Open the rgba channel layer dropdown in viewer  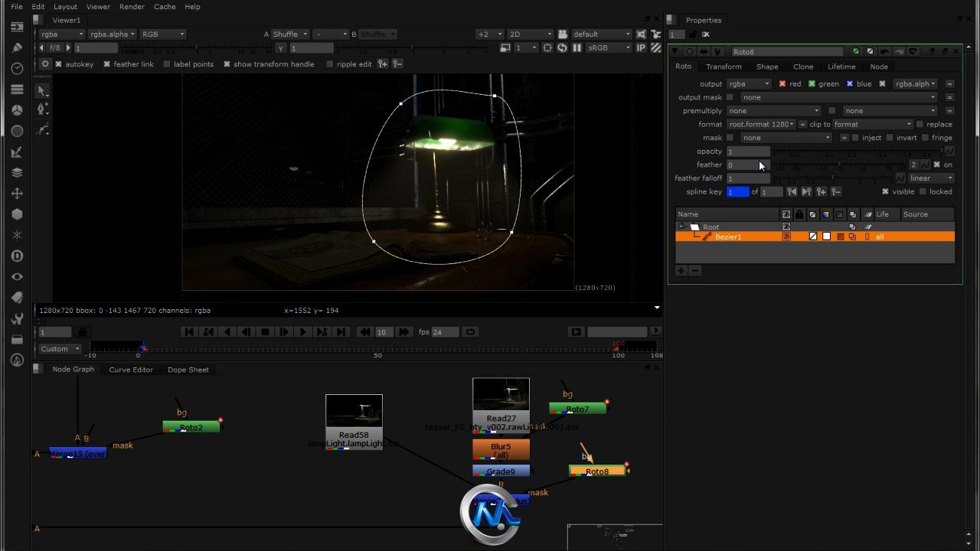click(61, 34)
